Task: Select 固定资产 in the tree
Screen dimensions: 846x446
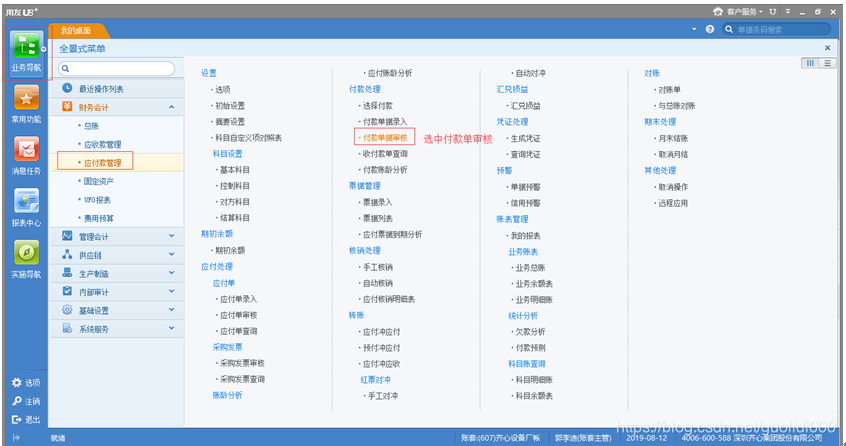Action: click(x=99, y=181)
